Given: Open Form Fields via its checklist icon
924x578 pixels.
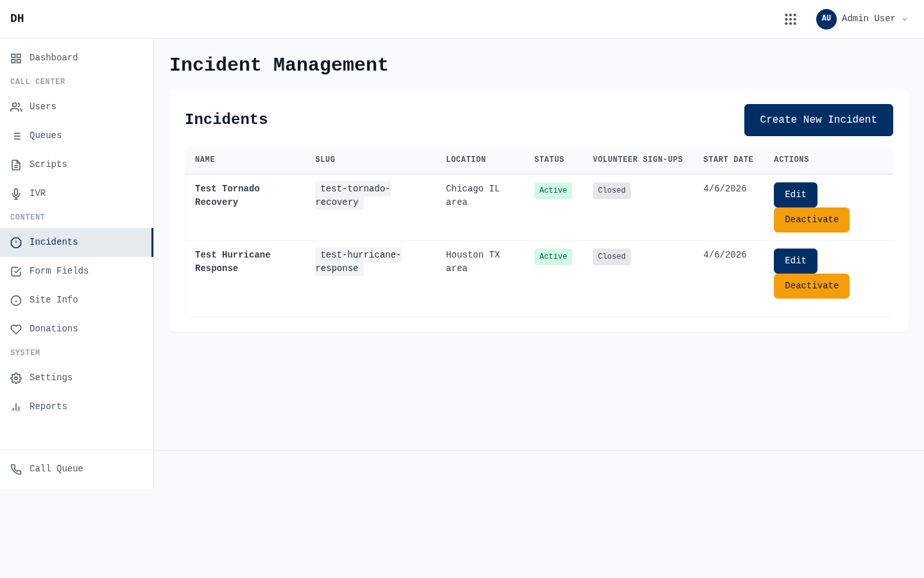Looking at the screenshot, I should pos(16,271).
